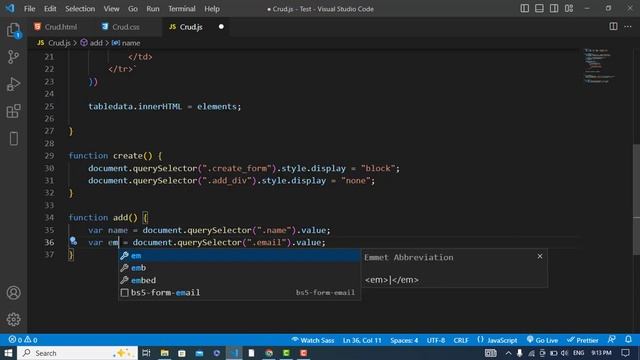Screen dimensions: 640x360
Task: Click the VS Code taskbar icon
Action: 234,353
